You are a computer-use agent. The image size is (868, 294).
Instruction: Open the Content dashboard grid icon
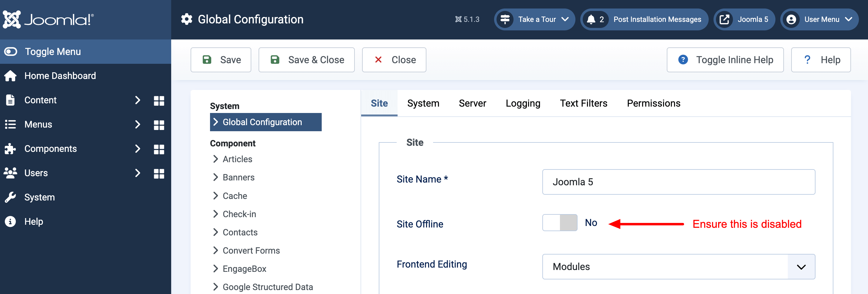tap(159, 101)
